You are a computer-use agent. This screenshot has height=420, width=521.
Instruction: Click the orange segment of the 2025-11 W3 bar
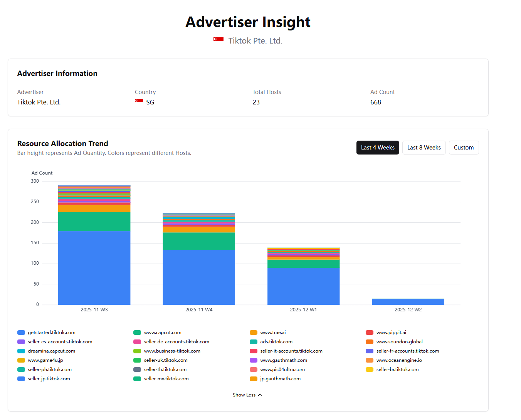coord(94,208)
